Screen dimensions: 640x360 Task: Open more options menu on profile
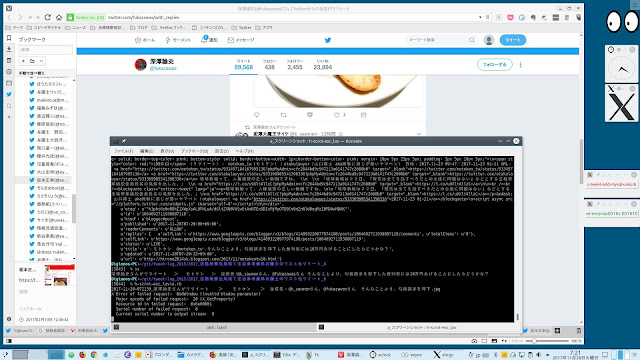click(520, 64)
